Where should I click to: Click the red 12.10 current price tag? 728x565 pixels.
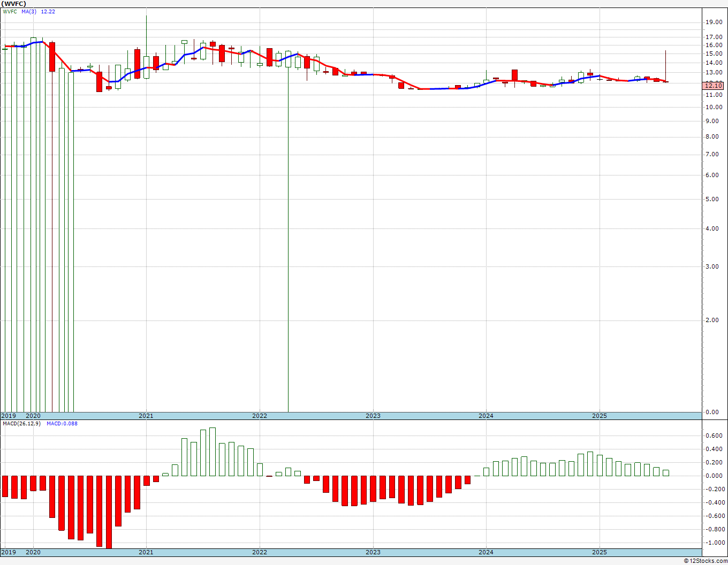[x=714, y=86]
